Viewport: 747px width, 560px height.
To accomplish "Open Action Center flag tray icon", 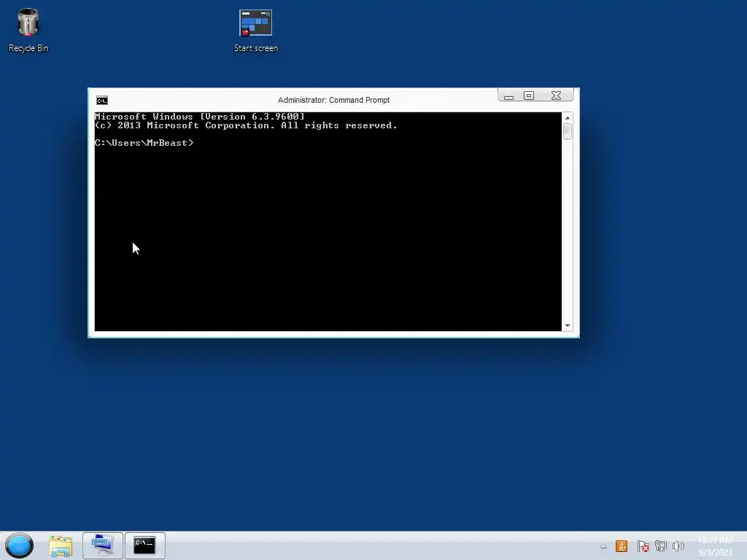I will (643, 546).
